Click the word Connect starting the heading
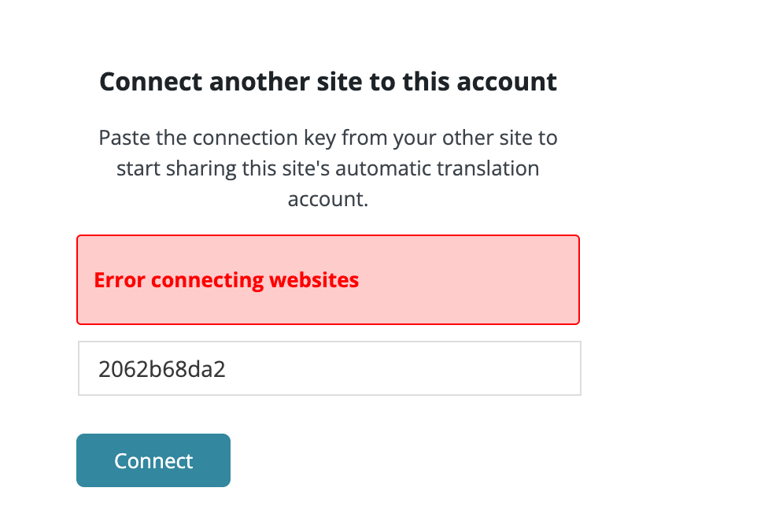The height and width of the screenshot is (532, 757). (151, 81)
